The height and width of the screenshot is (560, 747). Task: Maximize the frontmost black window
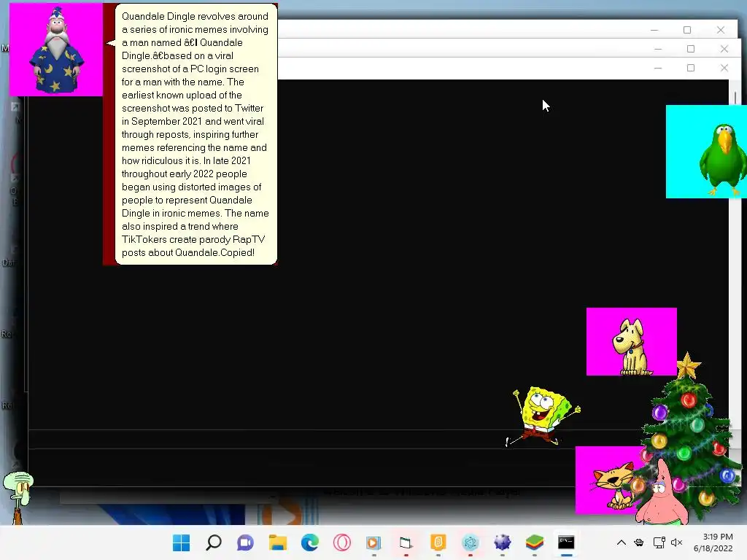coord(691,68)
